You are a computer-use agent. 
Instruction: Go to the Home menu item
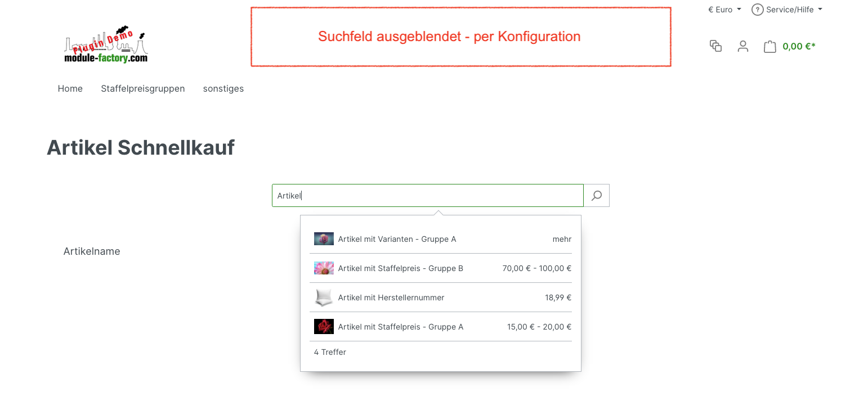pos(70,88)
